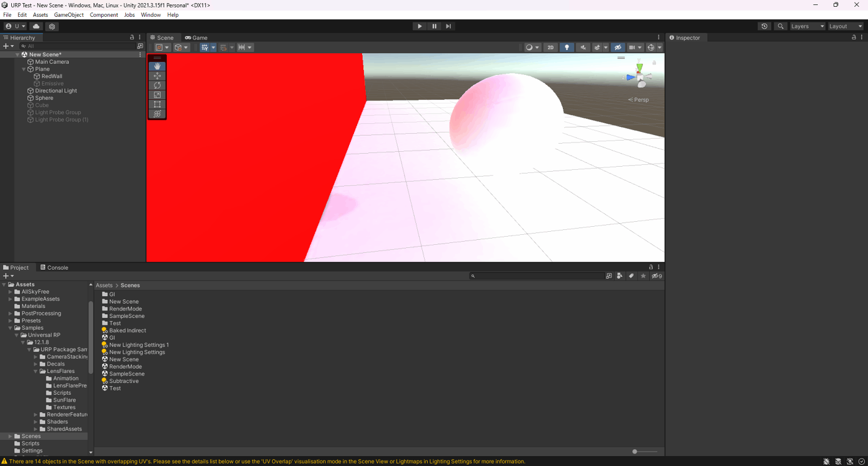Click the Play button
This screenshot has height=466, width=868.
[420, 26]
